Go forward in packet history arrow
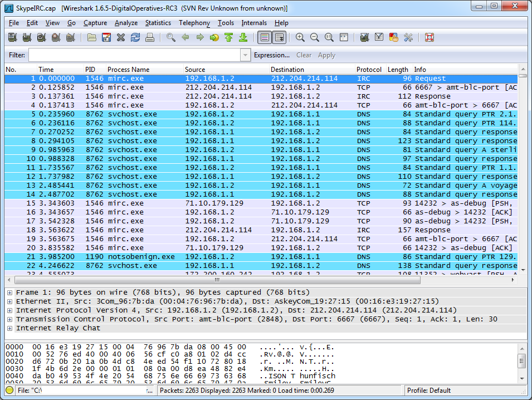The image size is (532, 400). click(x=200, y=37)
